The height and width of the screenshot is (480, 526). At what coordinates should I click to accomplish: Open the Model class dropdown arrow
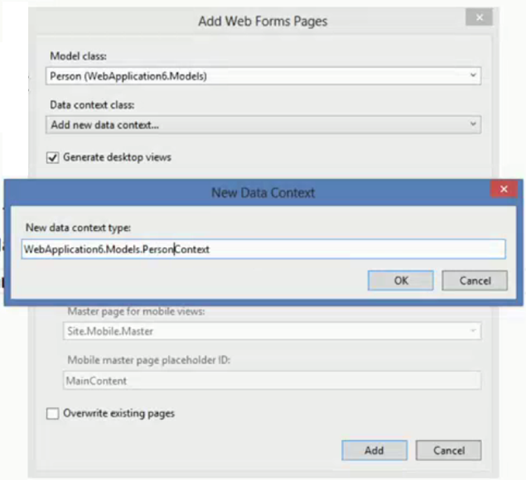[x=473, y=75]
